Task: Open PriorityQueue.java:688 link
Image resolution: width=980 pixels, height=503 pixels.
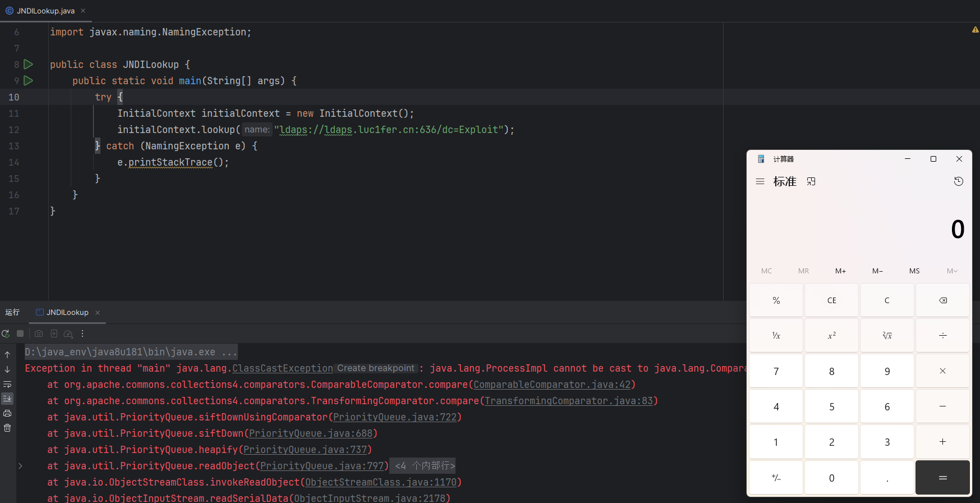Action: 311,433
